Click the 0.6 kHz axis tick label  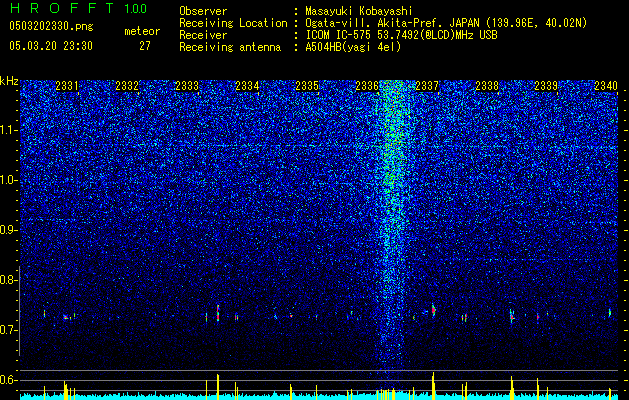coord(8,380)
